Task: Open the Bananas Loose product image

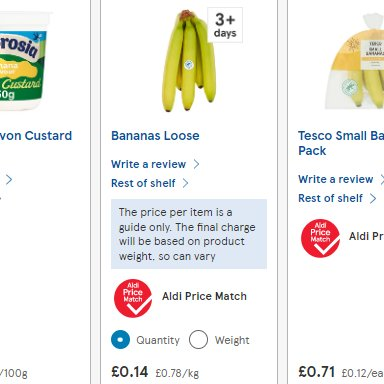Action: (x=189, y=61)
